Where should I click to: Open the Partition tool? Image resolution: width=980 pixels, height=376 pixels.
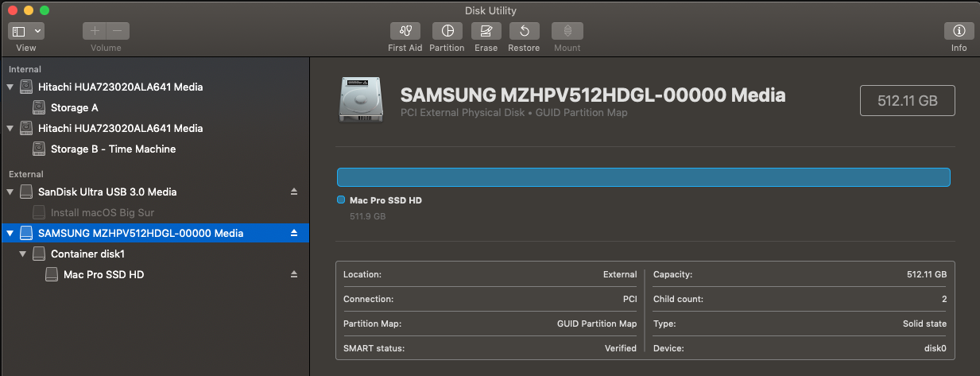pos(447,31)
